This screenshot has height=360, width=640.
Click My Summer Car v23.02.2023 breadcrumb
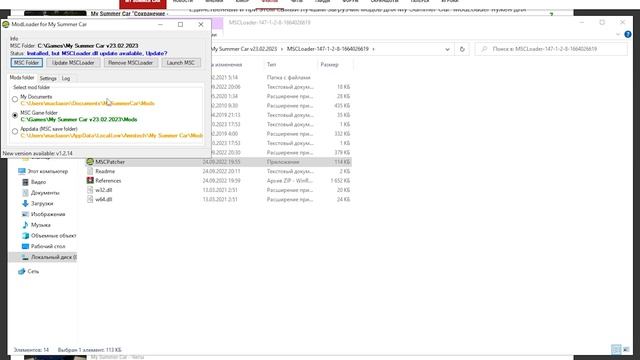coord(244,49)
